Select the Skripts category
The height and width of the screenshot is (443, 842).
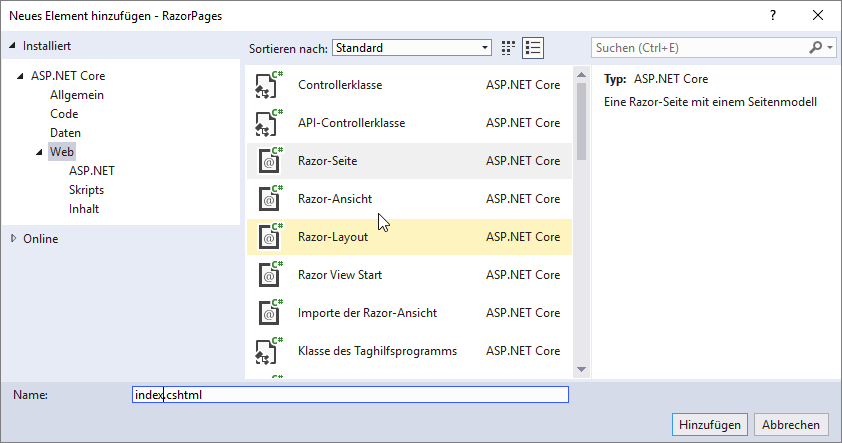click(86, 190)
